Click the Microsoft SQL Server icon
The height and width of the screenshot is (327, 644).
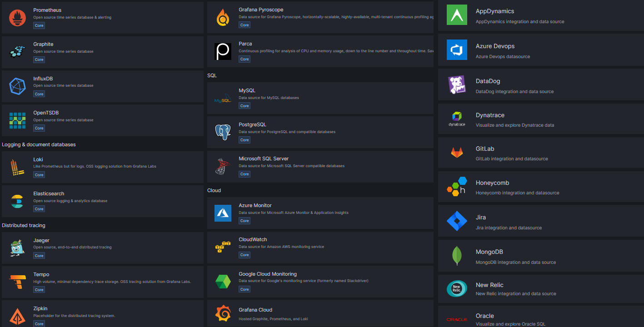223,166
